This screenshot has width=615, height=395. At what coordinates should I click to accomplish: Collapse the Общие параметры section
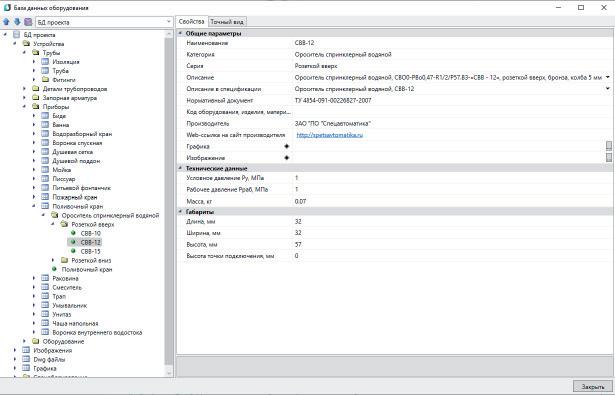pyautogui.click(x=180, y=33)
